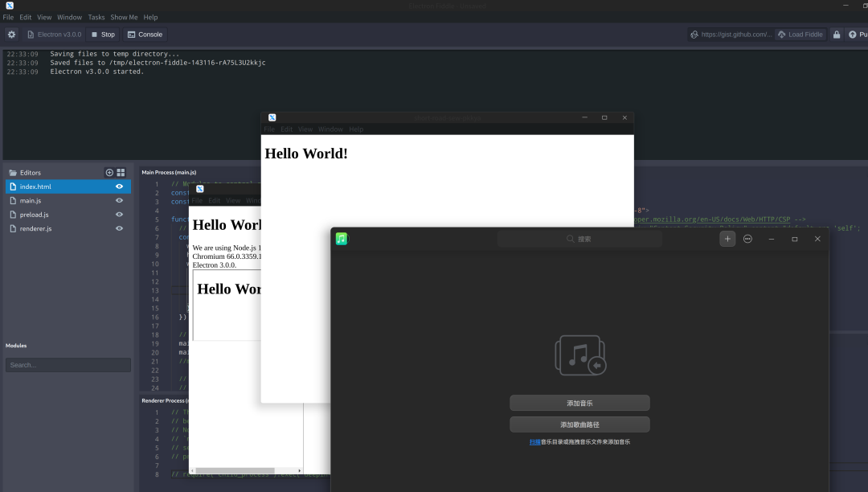
Task: Click the gist URL input field
Action: [x=731, y=35]
